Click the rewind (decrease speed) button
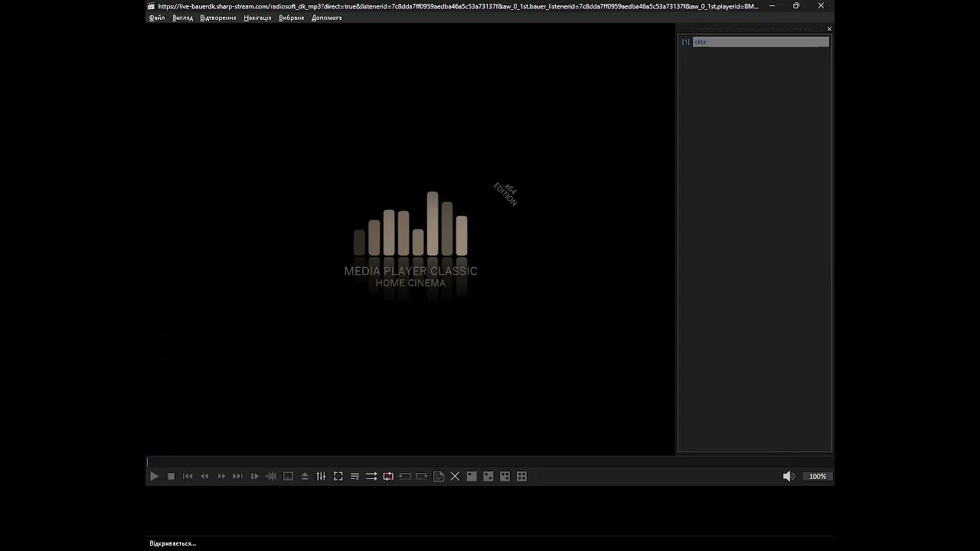This screenshot has width=980, height=551. (x=204, y=476)
